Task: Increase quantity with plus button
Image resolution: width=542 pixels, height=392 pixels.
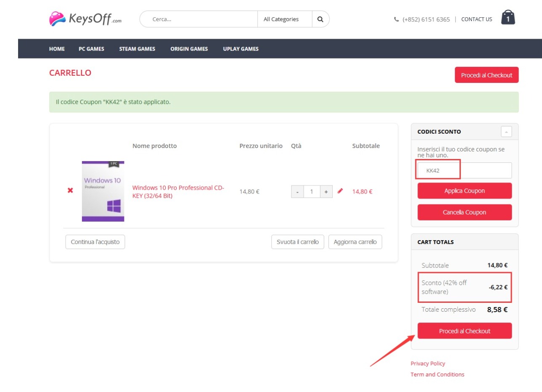Action: pos(326,192)
